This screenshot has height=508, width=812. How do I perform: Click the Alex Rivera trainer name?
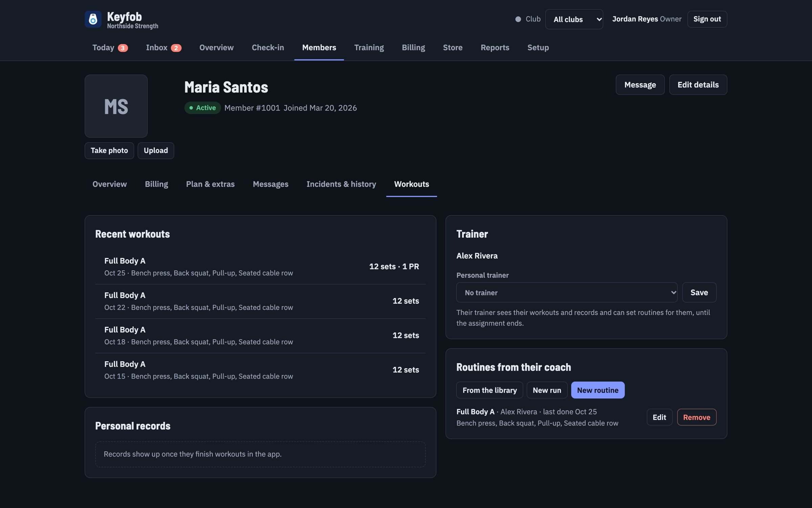pos(477,256)
